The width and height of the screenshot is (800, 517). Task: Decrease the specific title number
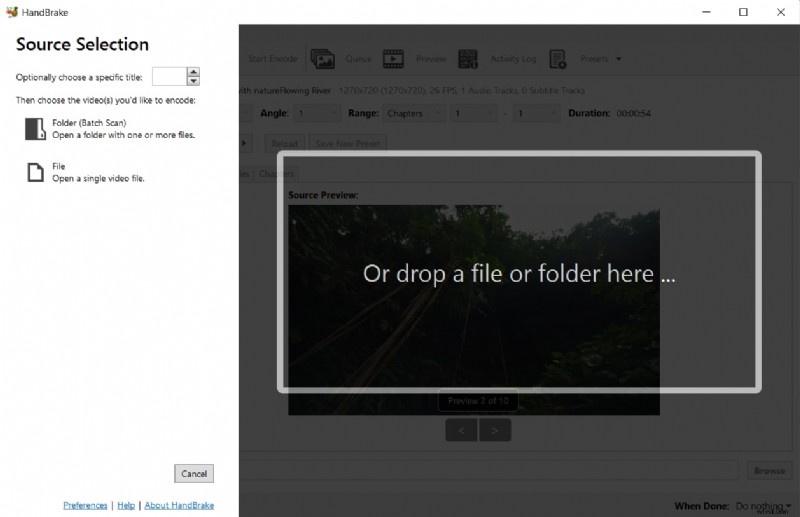[x=193, y=81]
